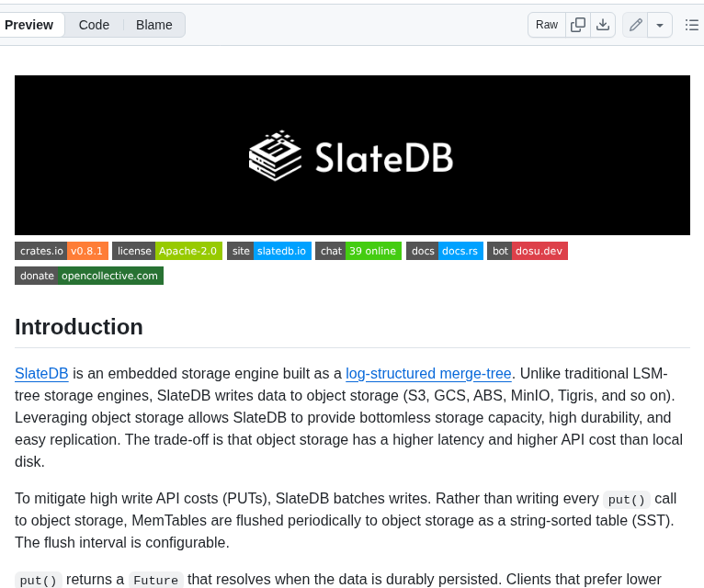This screenshot has width=704, height=588.
Task: Open the bot dosu.dev badge
Action: pos(528,251)
